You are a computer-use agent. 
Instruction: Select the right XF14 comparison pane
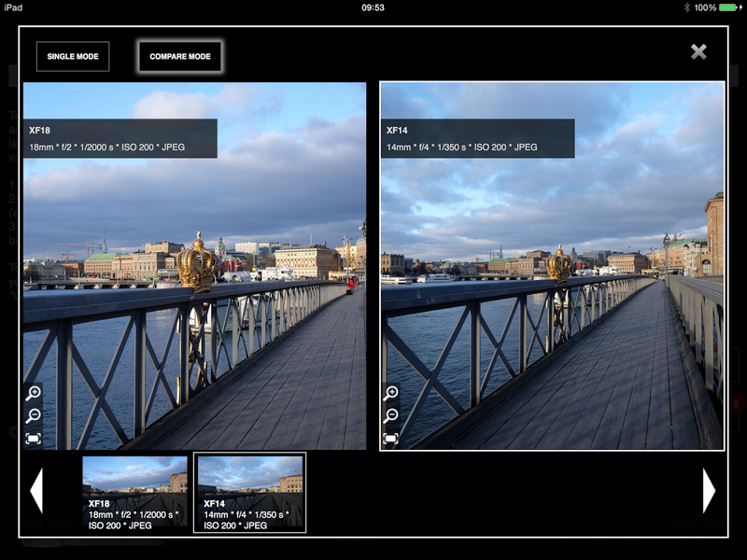click(552, 266)
